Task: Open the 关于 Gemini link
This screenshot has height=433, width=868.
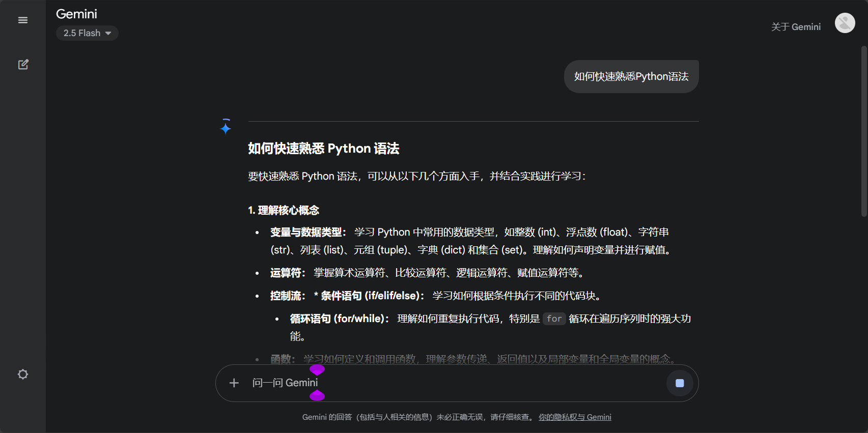Action: [796, 27]
